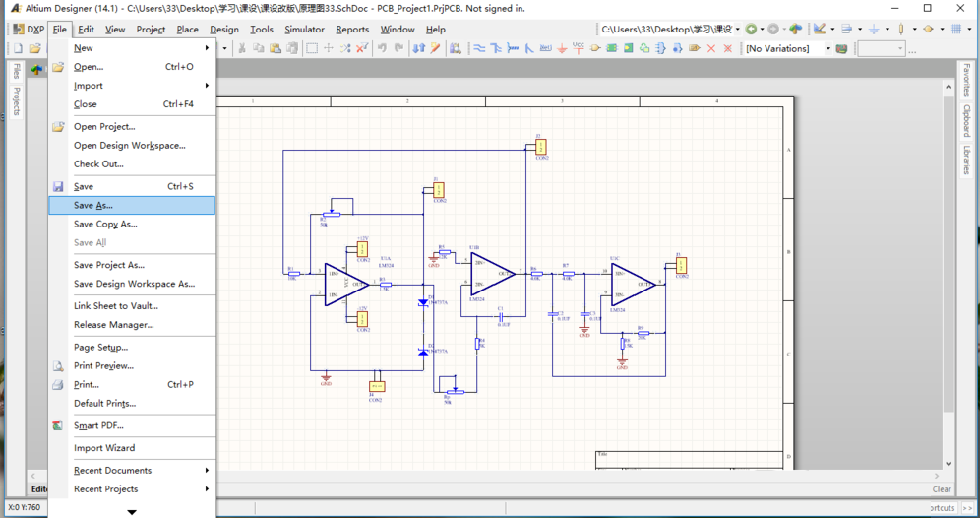
Task: Select the GND power port tool
Action: pyautogui.click(x=562, y=48)
